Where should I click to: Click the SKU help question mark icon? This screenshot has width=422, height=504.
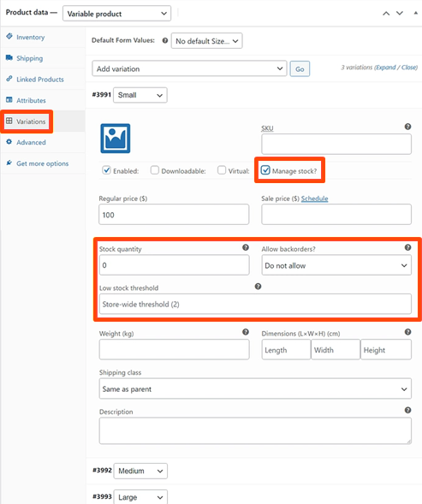(x=407, y=127)
